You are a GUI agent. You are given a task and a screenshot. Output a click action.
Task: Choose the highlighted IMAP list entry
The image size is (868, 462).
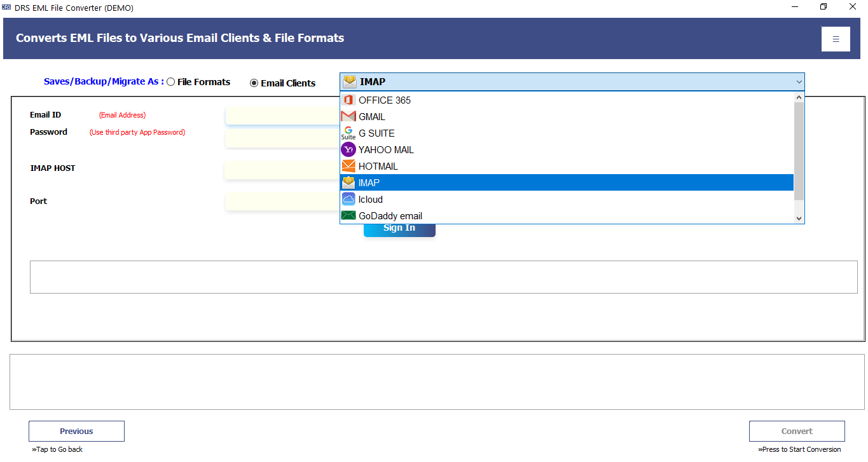(567, 182)
